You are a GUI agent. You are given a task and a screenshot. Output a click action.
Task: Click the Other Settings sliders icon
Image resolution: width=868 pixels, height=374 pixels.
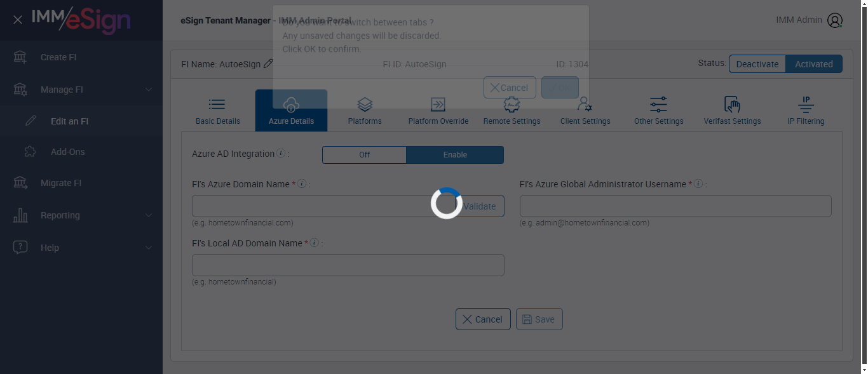coord(658,104)
